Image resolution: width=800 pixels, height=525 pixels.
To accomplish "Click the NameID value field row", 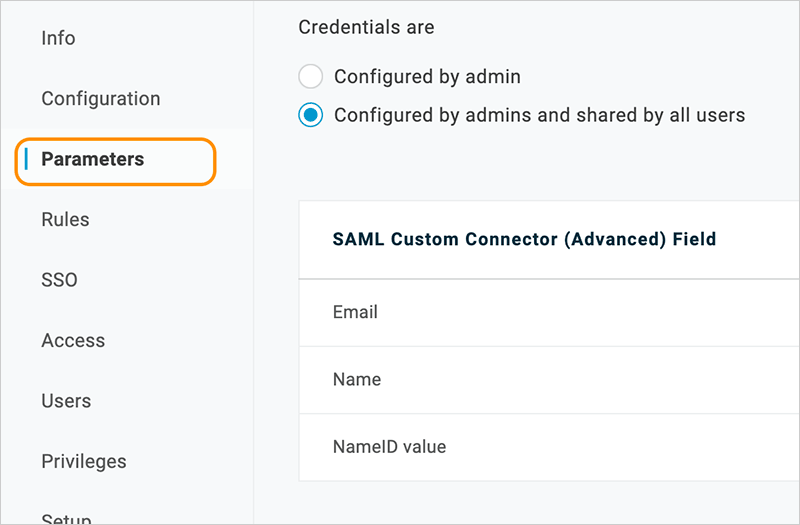I will [x=389, y=447].
